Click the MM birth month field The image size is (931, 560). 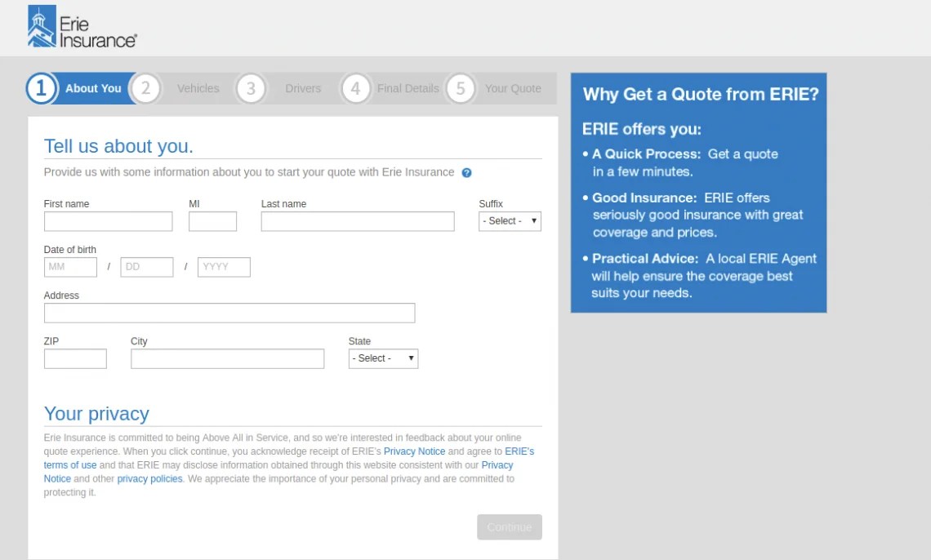69,266
